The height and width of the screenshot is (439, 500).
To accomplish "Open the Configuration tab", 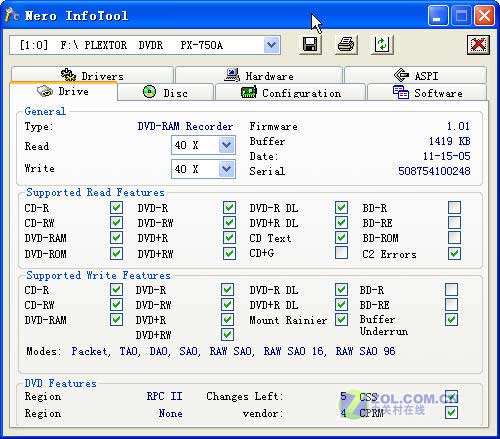I will [x=290, y=92].
